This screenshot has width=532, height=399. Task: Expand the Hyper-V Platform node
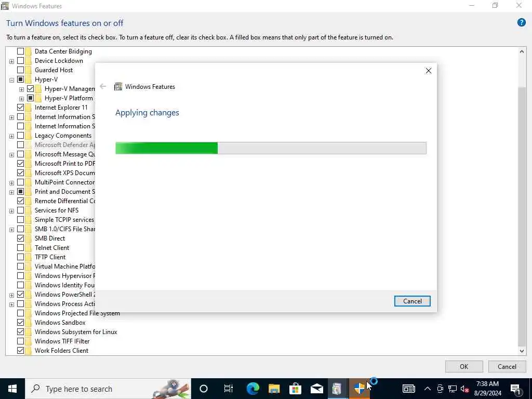point(21,99)
